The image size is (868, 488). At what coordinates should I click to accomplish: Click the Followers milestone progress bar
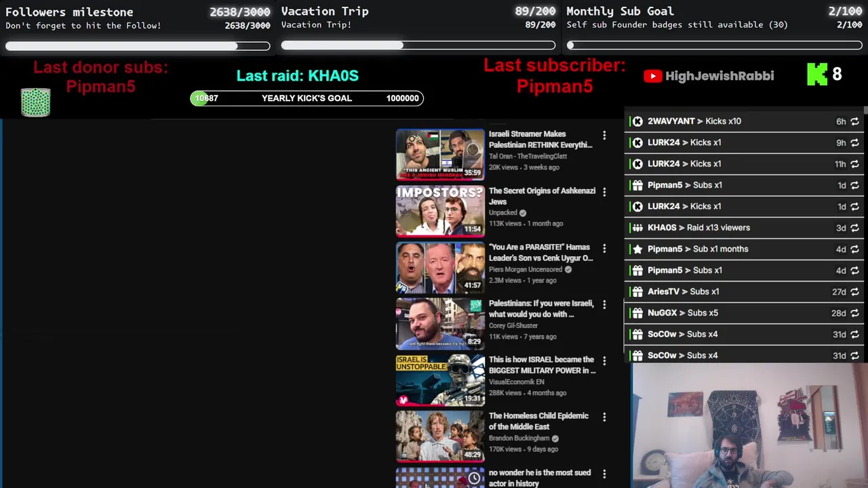[x=138, y=46]
